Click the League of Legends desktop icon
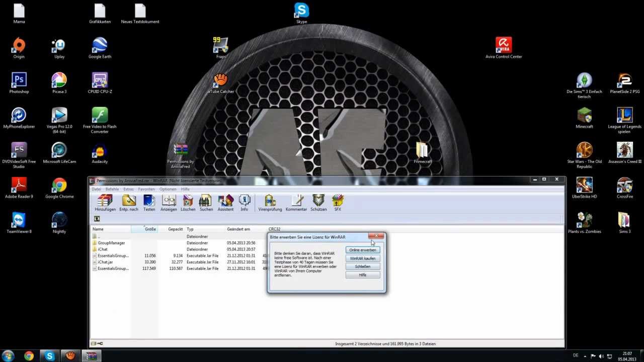This screenshot has width=644, height=362. (624, 121)
